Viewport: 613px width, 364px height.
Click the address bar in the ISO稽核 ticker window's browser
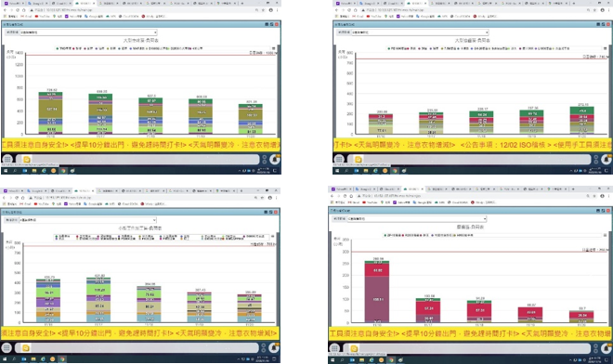[473, 10]
